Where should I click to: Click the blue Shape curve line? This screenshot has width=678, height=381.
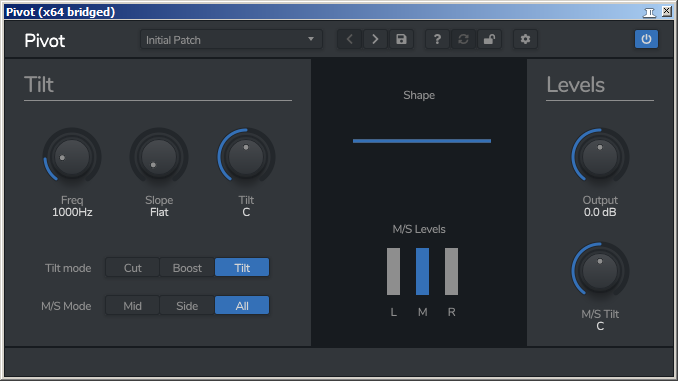[x=422, y=141]
